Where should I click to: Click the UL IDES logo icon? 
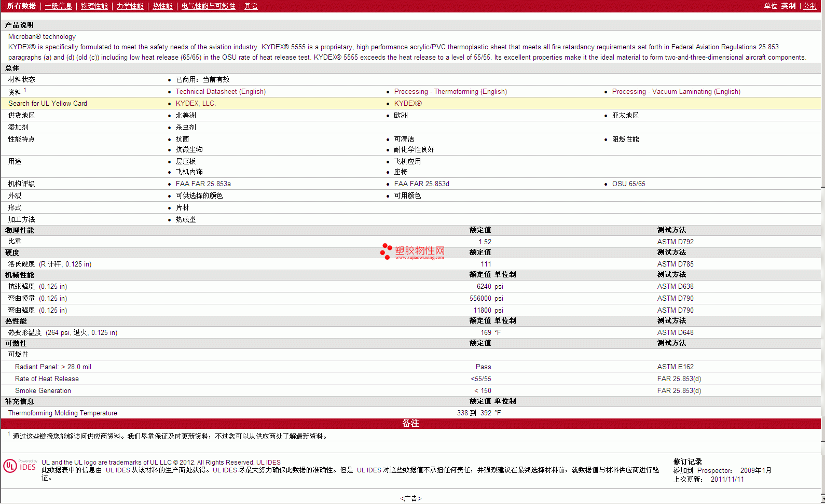20,466
